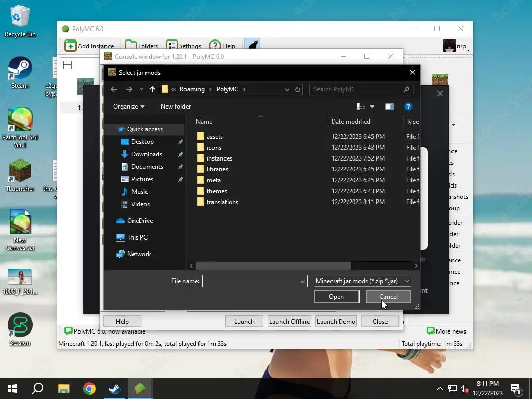Open Chrome from the taskbar
This screenshot has width=532, height=399.
point(89,389)
